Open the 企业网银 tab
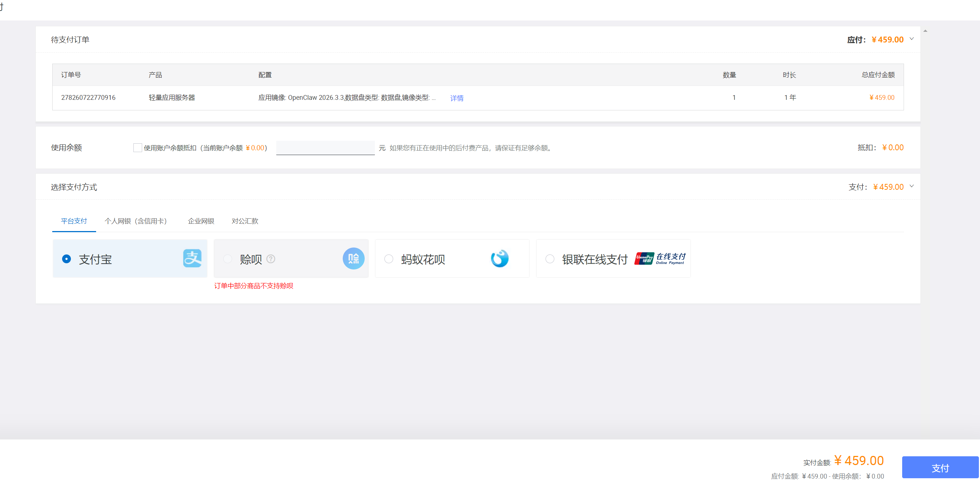This screenshot has width=980, height=487. (201, 221)
